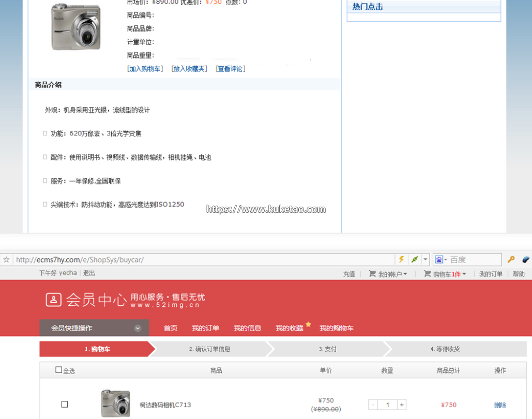Click the 商品总计 column header

coord(448,370)
